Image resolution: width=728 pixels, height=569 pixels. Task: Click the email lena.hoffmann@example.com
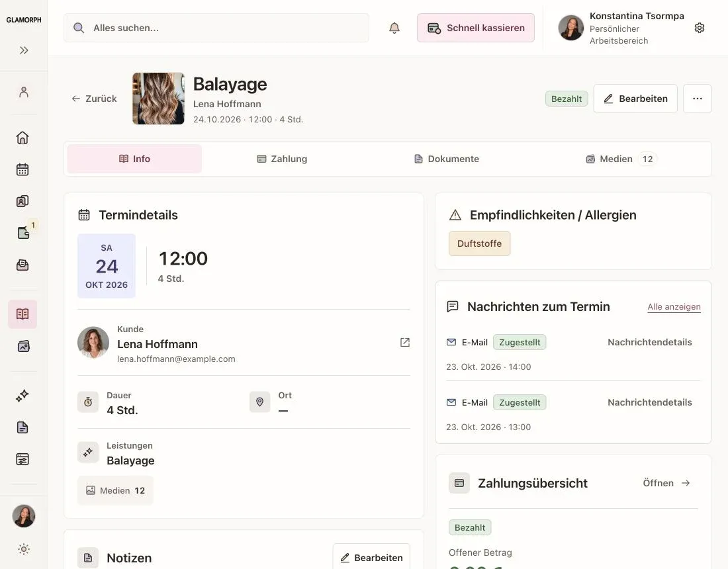(176, 359)
